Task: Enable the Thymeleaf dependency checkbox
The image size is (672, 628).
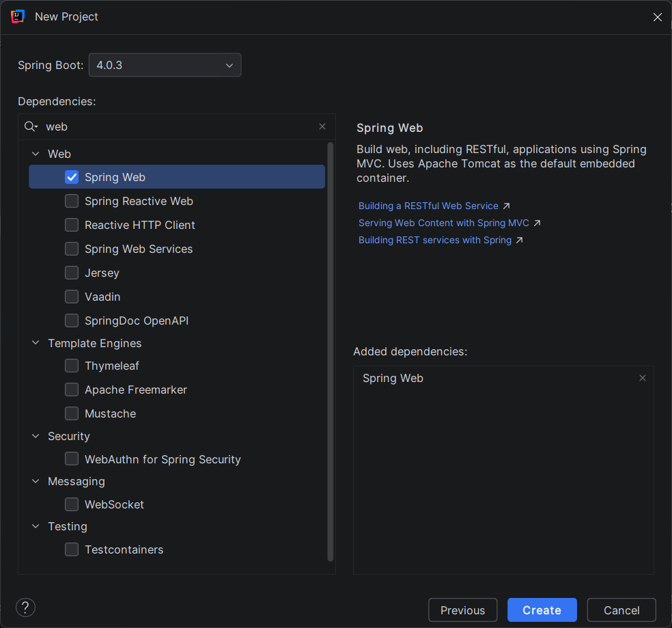Action: pyautogui.click(x=72, y=366)
